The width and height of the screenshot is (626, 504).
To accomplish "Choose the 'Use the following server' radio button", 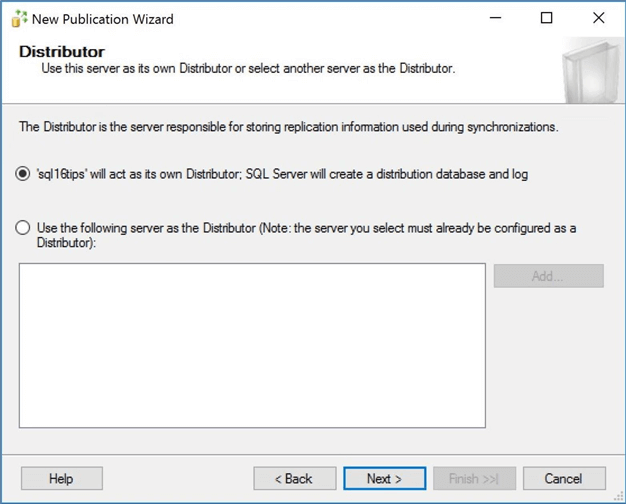I will click(x=23, y=228).
